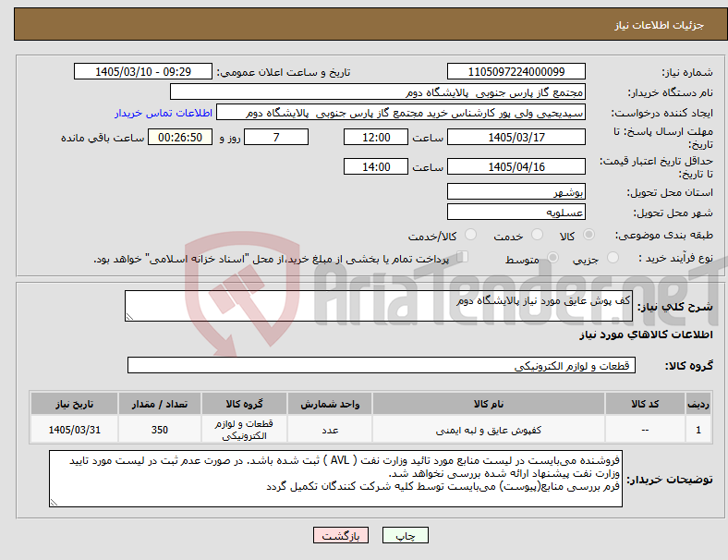Screen dimensions: 728x560
Task: Click the requester field سیدیحیی ولی پور
Action: point(401,113)
